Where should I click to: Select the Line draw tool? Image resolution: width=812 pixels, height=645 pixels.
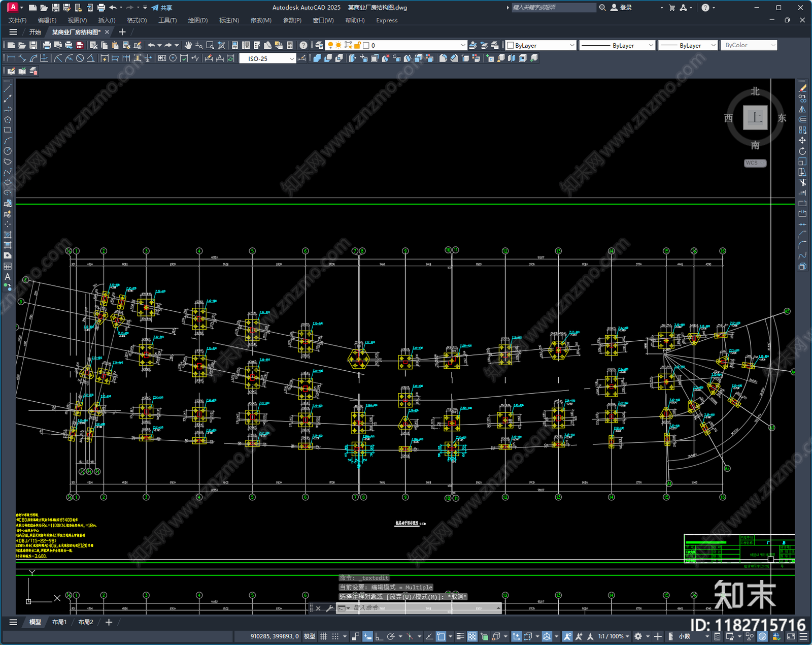coord(8,88)
